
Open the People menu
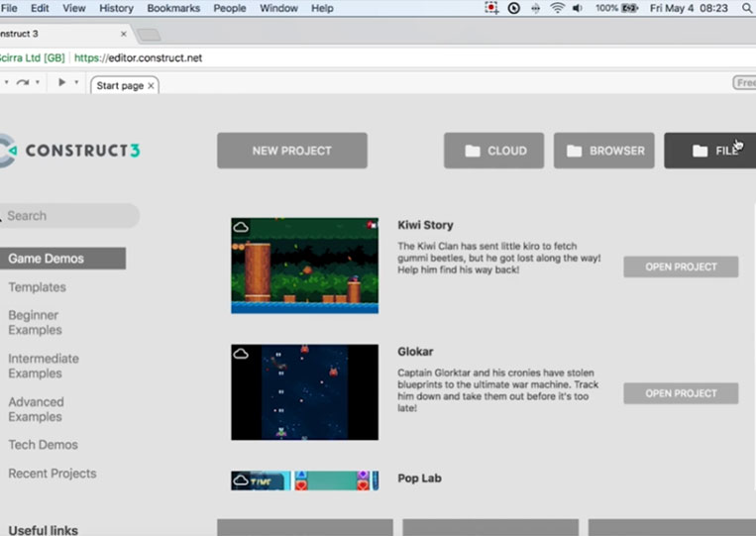[230, 8]
